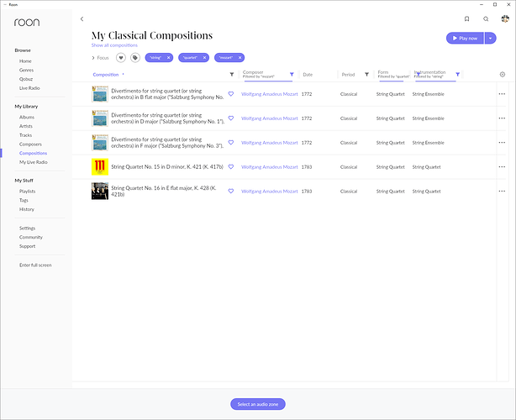Viewport: 516px width, 420px height.
Task: Open Artists in My Library
Action: 26,126
